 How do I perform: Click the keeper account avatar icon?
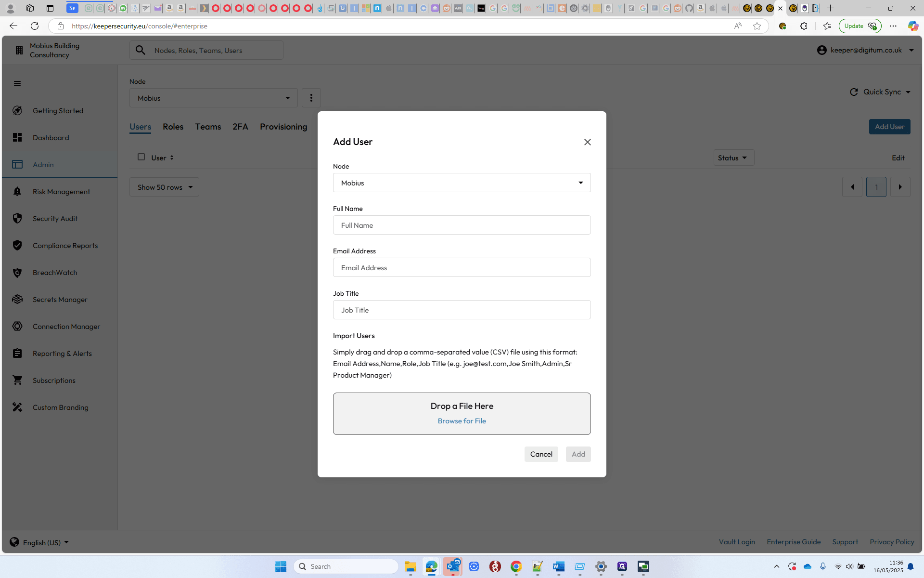[821, 50]
